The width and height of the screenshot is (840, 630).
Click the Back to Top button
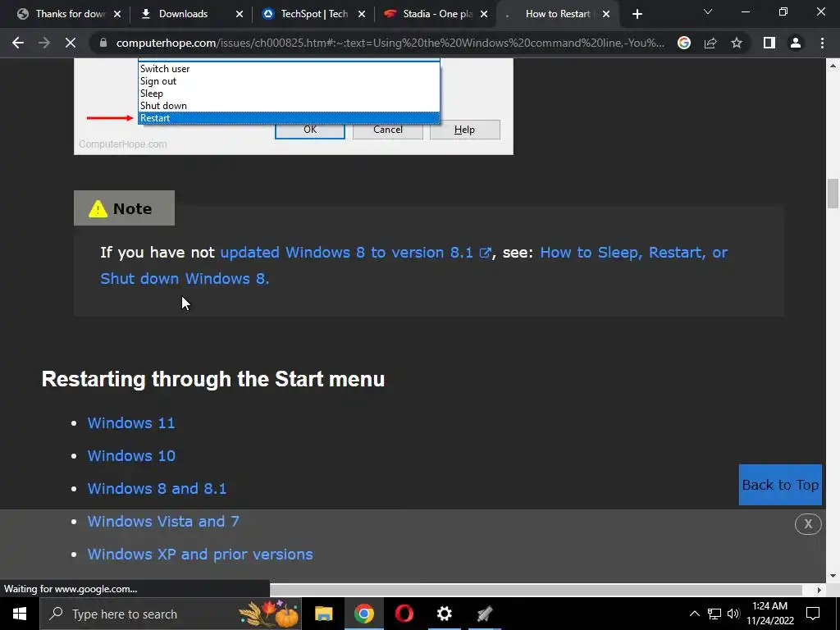coord(780,485)
